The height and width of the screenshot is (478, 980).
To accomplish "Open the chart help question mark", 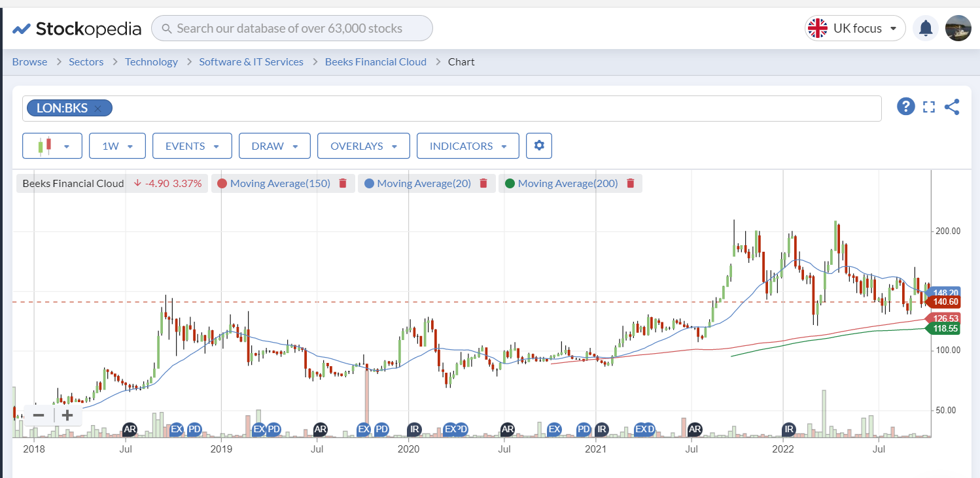I will click(x=905, y=107).
